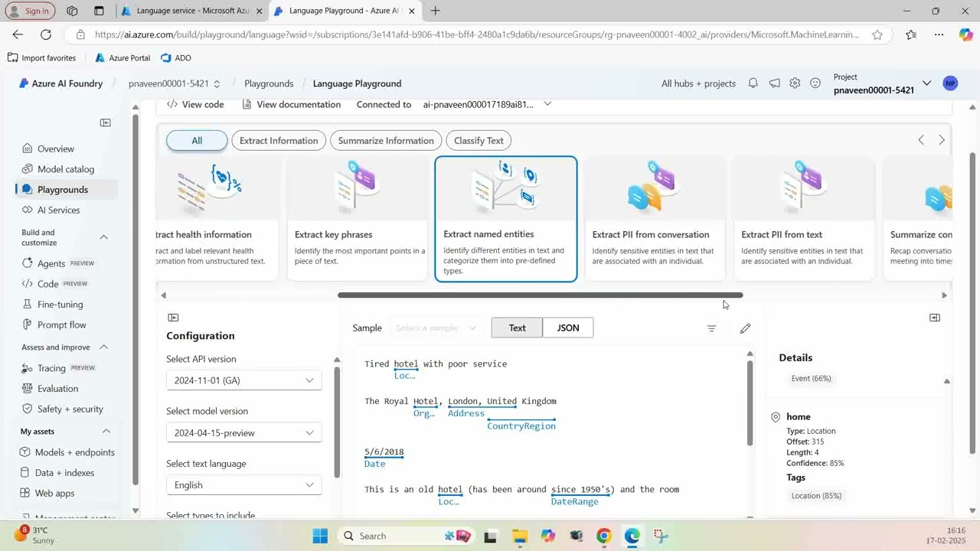Click Azure AI Foundry home logo
The image size is (980, 551).
61,83
